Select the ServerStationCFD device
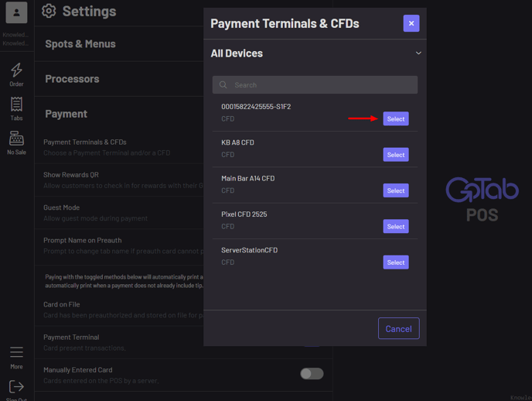Image resolution: width=532 pixels, height=401 pixels. click(x=396, y=262)
